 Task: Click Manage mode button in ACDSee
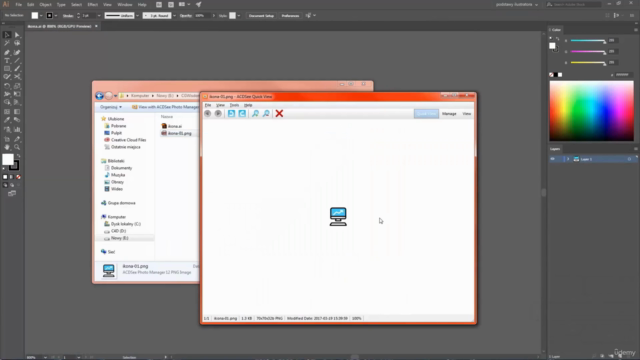tap(449, 113)
